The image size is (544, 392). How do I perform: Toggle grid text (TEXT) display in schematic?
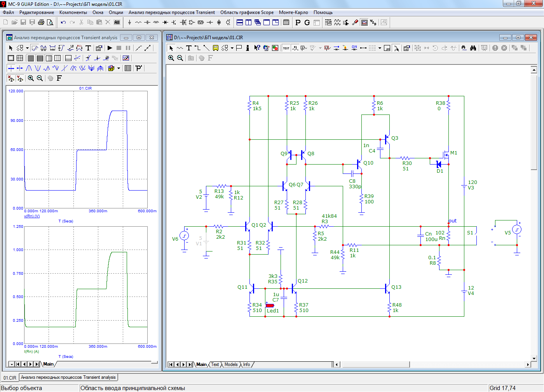[286, 48]
